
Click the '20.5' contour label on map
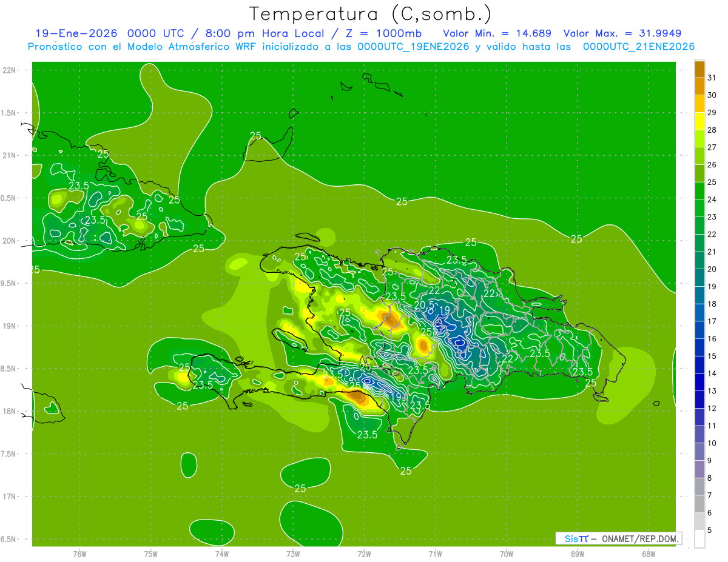click(x=425, y=304)
